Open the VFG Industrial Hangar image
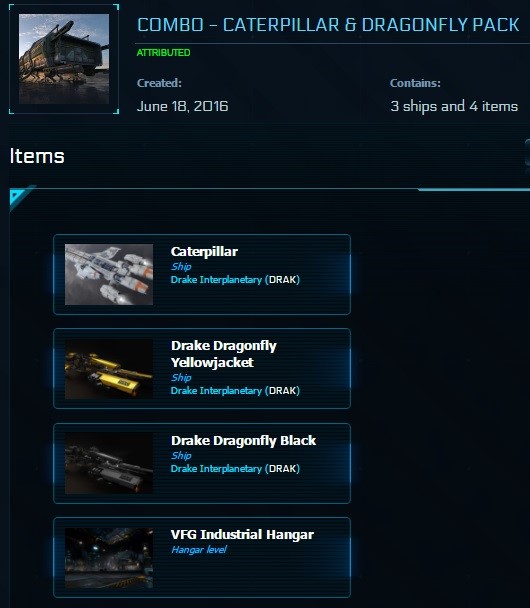530x608 pixels. tap(109, 558)
